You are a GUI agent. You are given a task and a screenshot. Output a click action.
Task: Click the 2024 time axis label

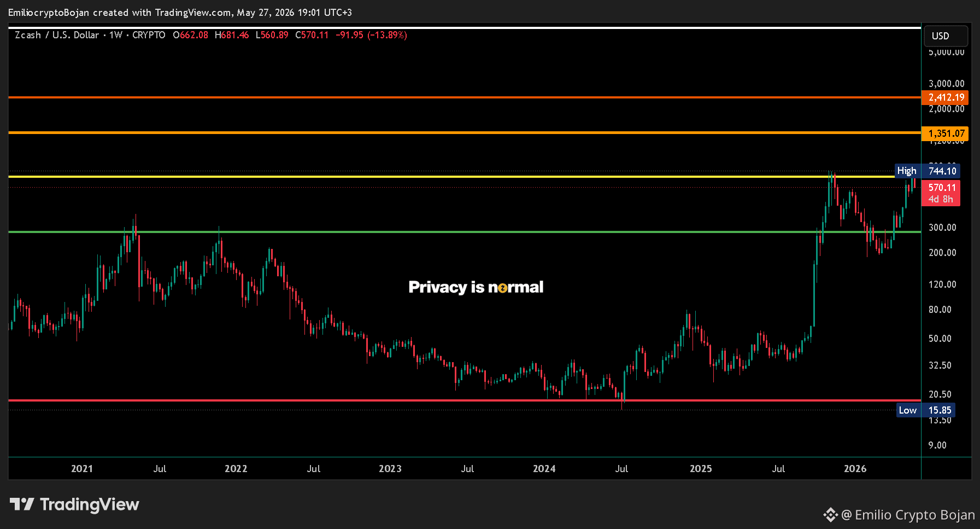(544, 469)
